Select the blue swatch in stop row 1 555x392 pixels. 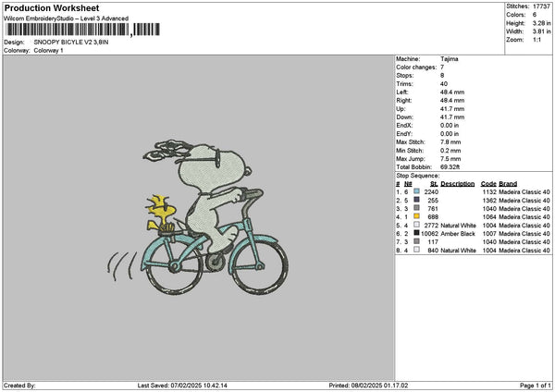416,191
